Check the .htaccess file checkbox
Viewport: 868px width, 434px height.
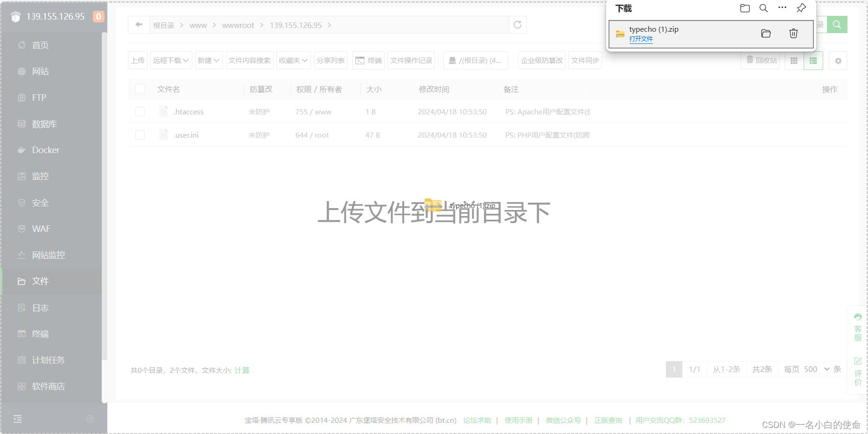pos(140,112)
